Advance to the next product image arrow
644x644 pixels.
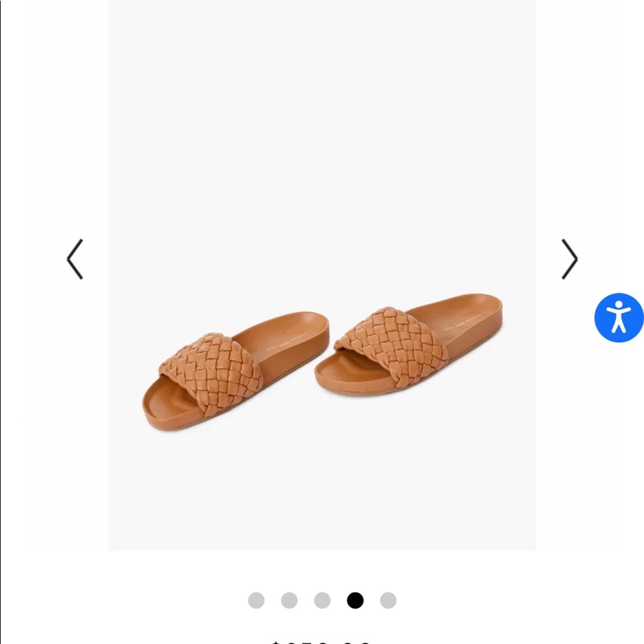point(570,259)
